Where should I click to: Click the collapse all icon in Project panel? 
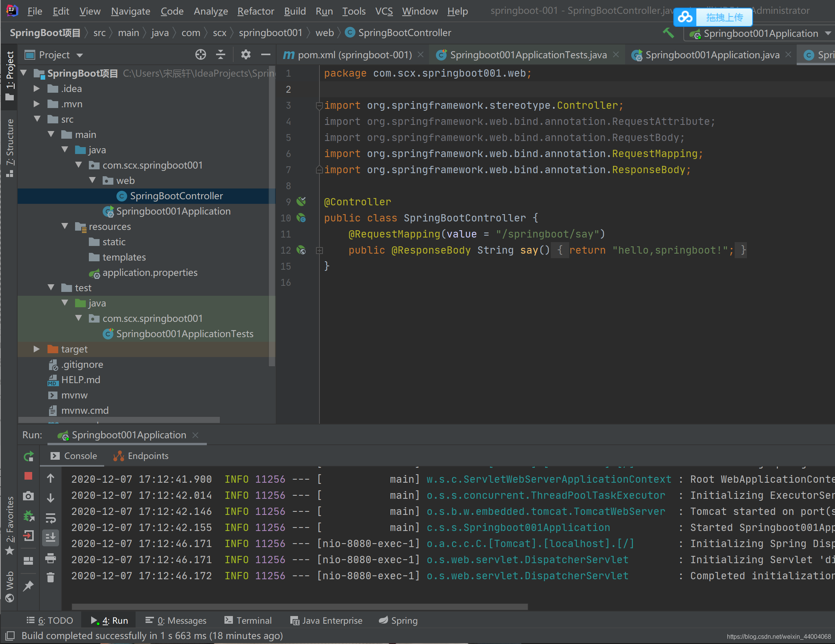click(221, 55)
